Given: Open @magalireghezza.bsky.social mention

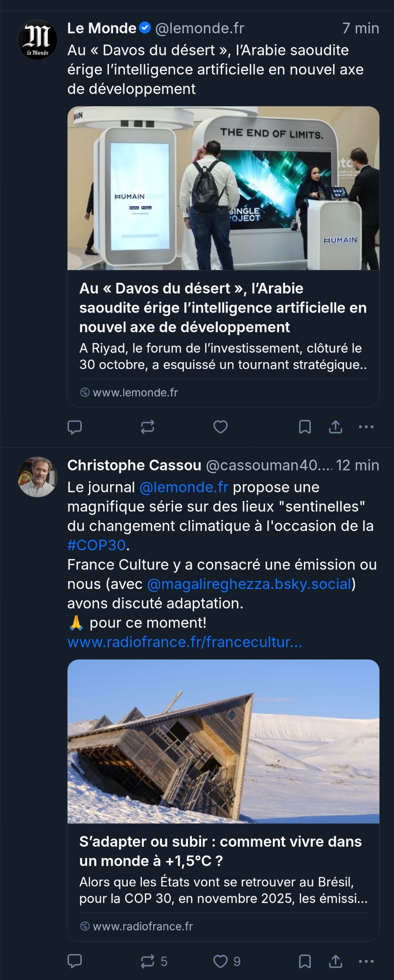Looking at the screenshot, I should 249,584.
